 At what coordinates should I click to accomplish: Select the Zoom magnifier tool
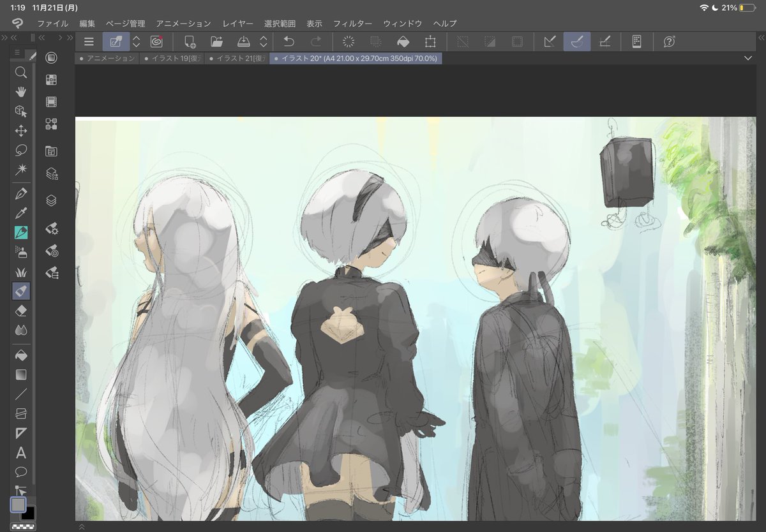pyautogui.click(x=21, y=72)
